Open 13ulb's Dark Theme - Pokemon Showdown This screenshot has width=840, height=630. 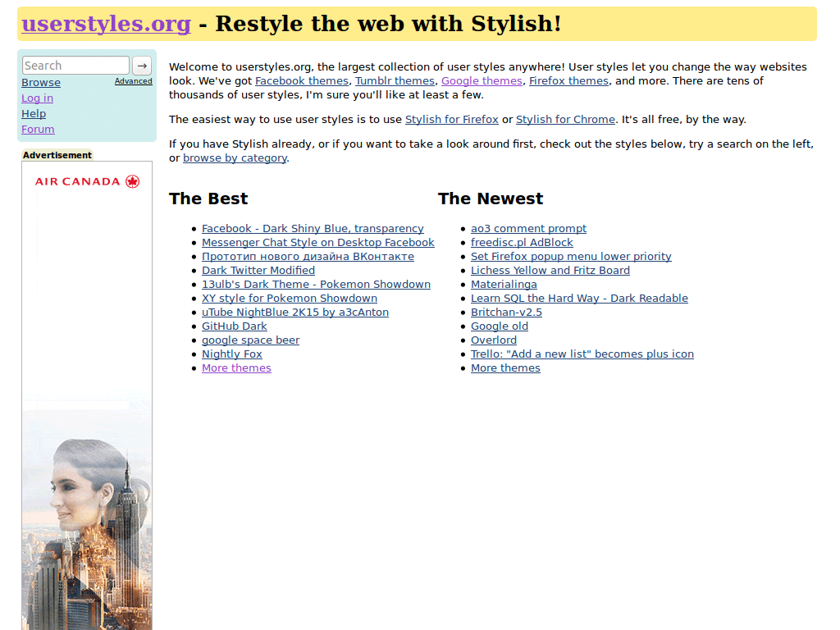pos(316,285)
